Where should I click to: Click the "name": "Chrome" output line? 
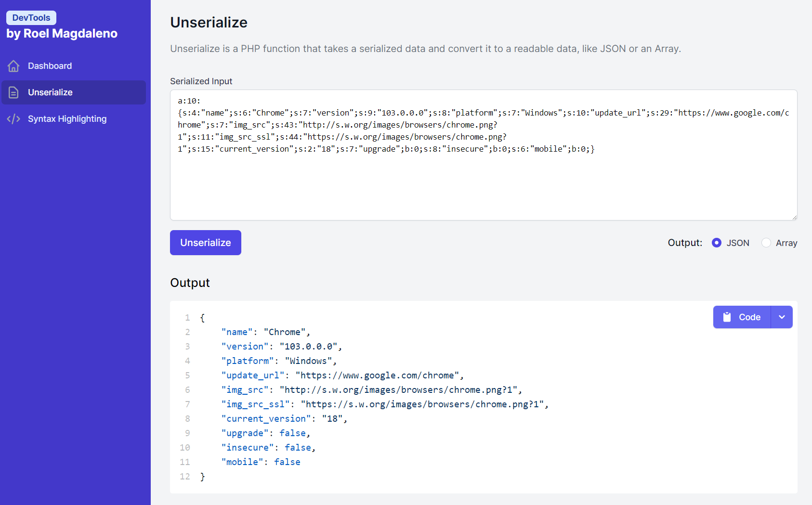266,332
